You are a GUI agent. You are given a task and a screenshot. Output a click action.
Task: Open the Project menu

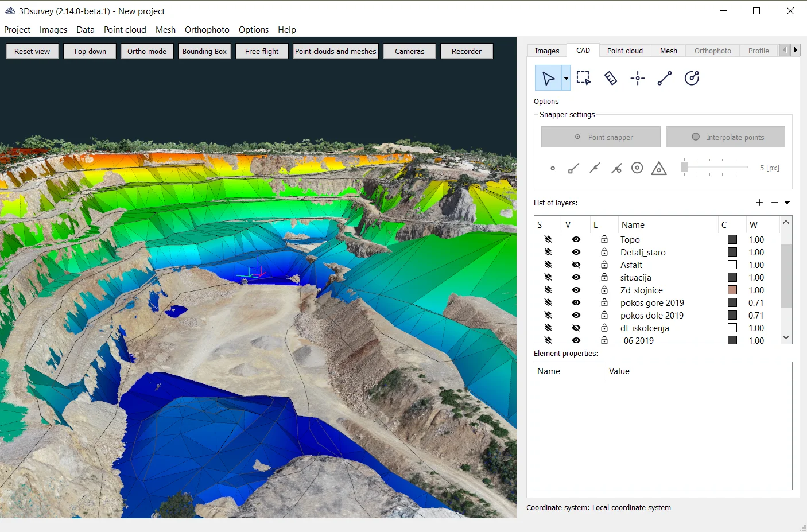[17, 30]
